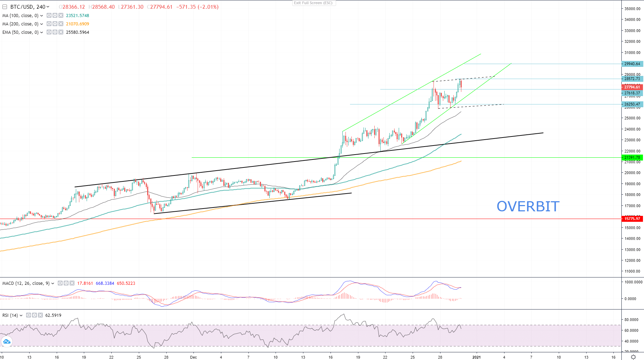Click the 35000.00 price scale label
This screenshot has width=644, height=360.
click(632, 9)
